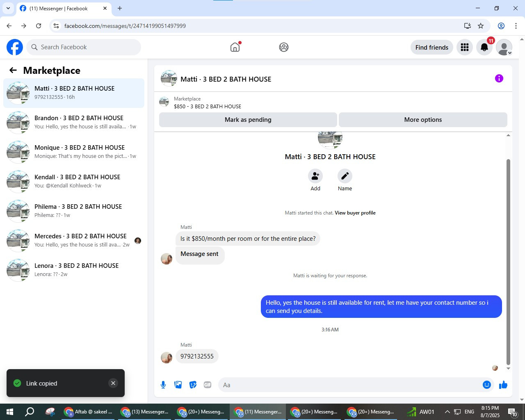The height and width of the screenshot is (420, 525).
Task: Click the Marketplace listing thumbnail for $850
Action: [x=164, y=102]
